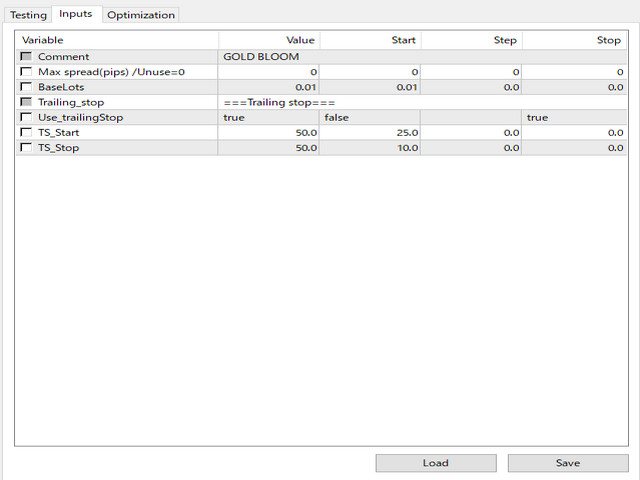Click the Save button
Viewport: 640px width, 480px height.
(x=568, y=463)
